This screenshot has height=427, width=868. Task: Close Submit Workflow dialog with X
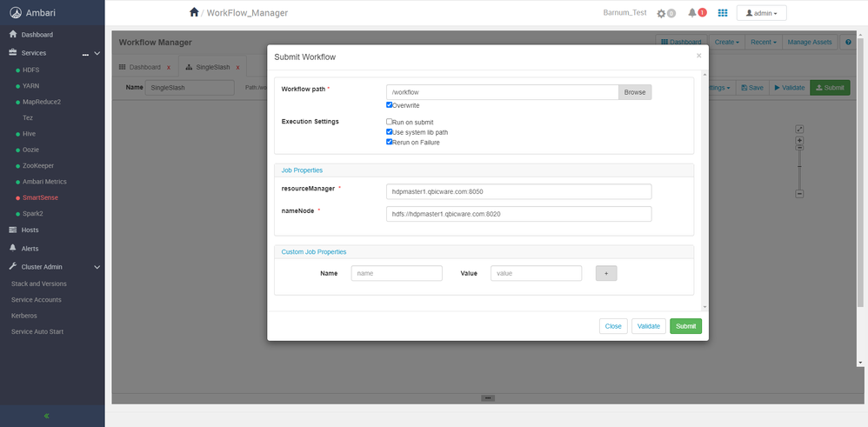[698, 56]
